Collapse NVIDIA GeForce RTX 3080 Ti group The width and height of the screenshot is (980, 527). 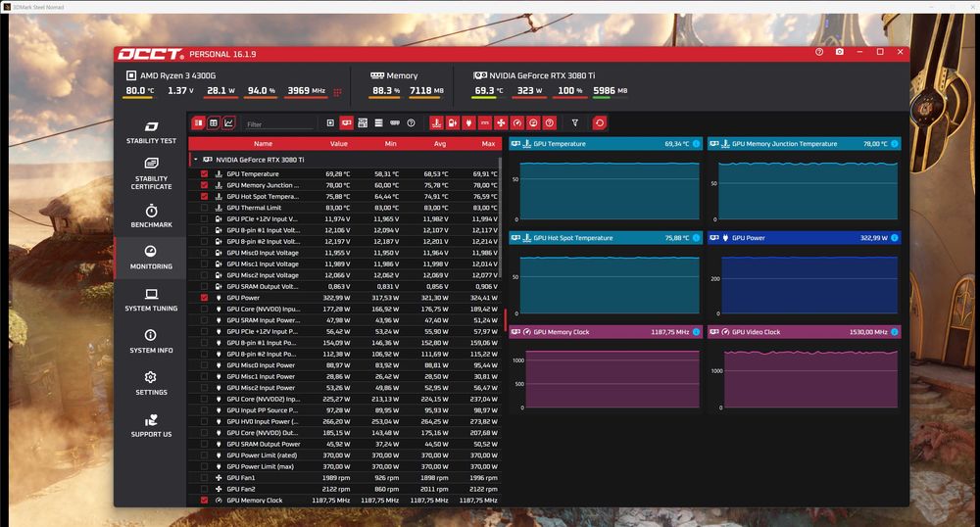(x=196, y=160)
